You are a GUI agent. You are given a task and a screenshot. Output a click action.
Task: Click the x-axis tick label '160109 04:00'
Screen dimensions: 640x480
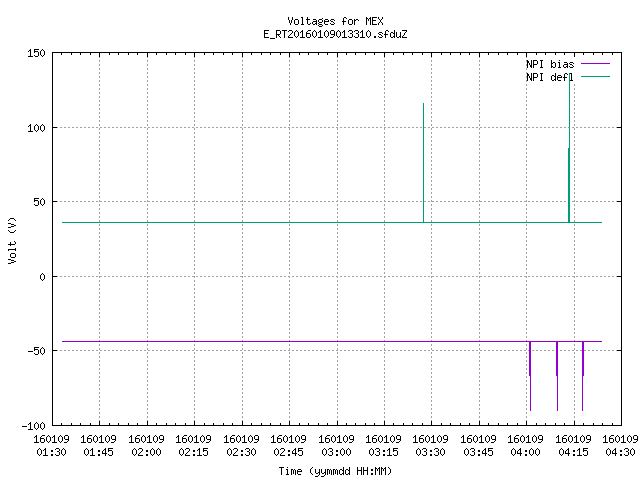coord(525,446)
